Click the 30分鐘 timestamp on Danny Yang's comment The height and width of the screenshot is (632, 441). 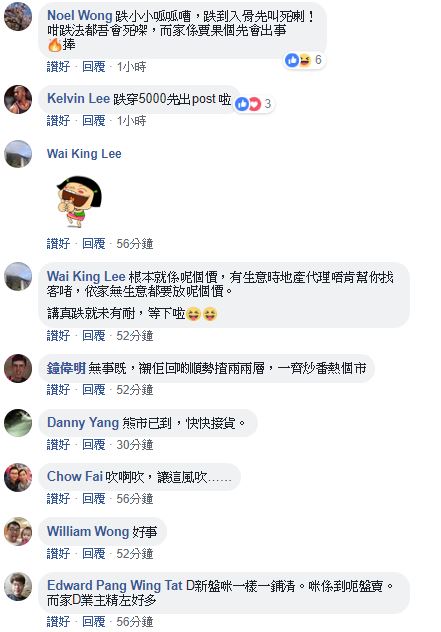pos(135,445)
